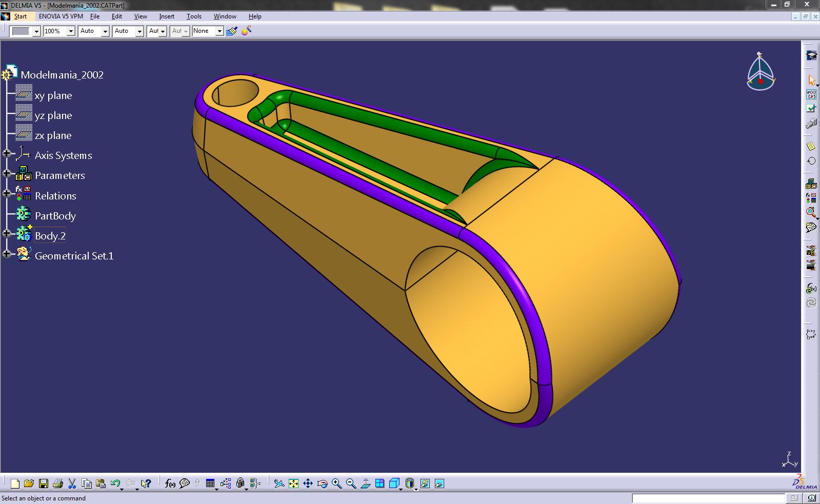Click the power input command field
The height and width of the screenshot is (504, 820).
(708, 498)
